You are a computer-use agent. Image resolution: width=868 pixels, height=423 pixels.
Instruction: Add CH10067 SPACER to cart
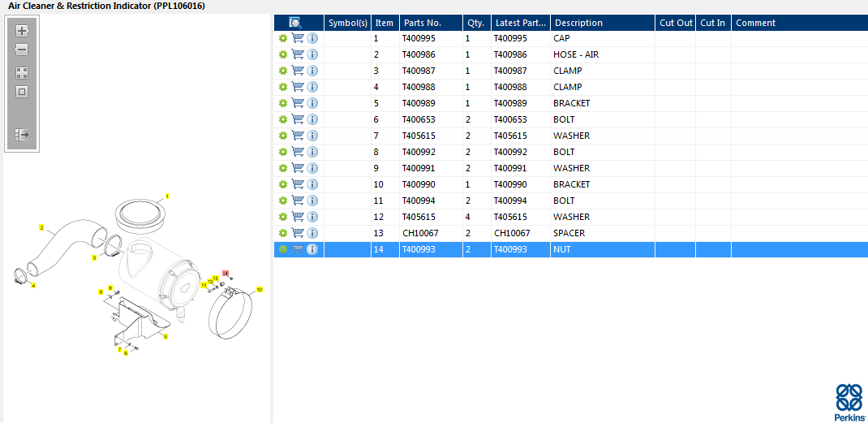[298, 233]
